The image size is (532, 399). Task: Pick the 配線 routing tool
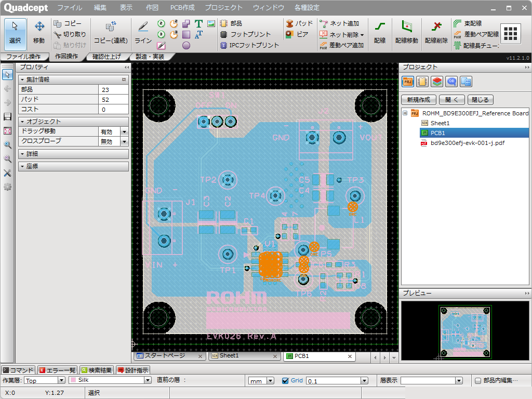point(380,34)
